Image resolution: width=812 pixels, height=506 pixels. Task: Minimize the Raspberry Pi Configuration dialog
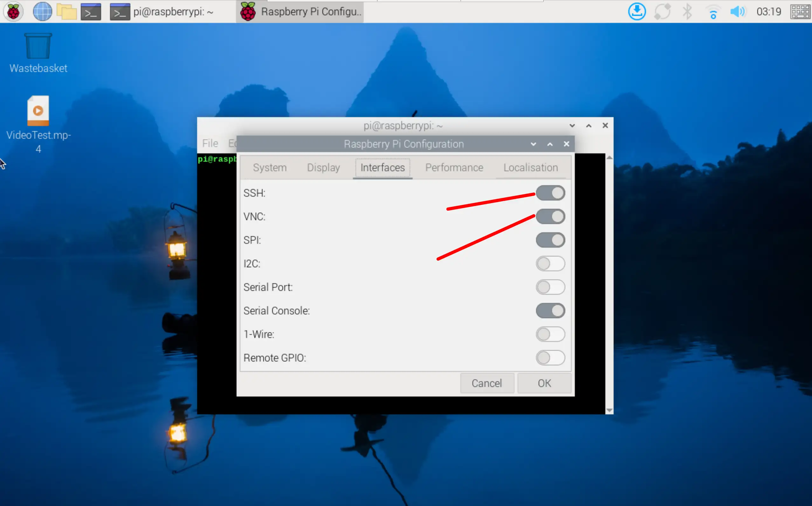(533, 144)
